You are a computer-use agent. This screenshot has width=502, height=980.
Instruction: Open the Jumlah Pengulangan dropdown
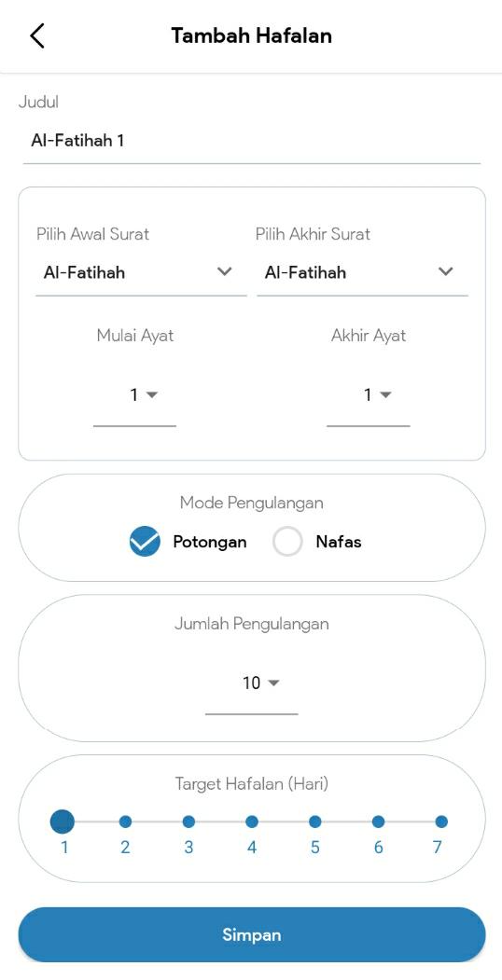pyautogui.click(x=251, y=683)
